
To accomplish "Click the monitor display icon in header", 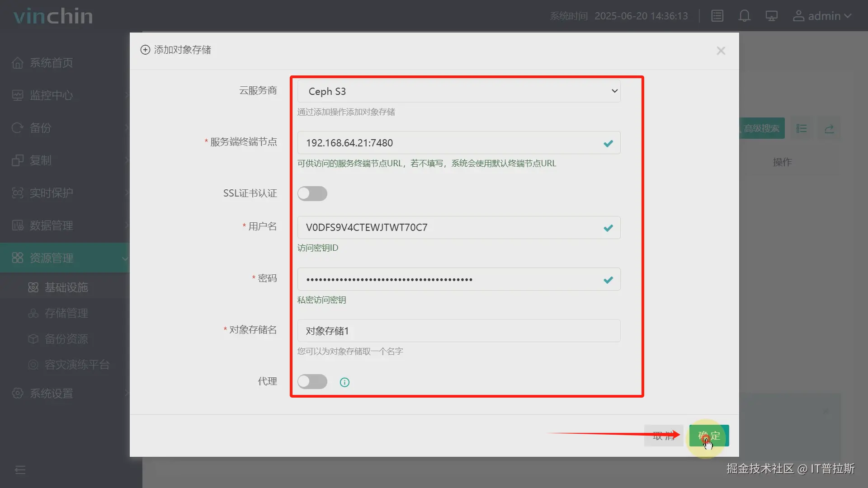I will pos(771,16).
